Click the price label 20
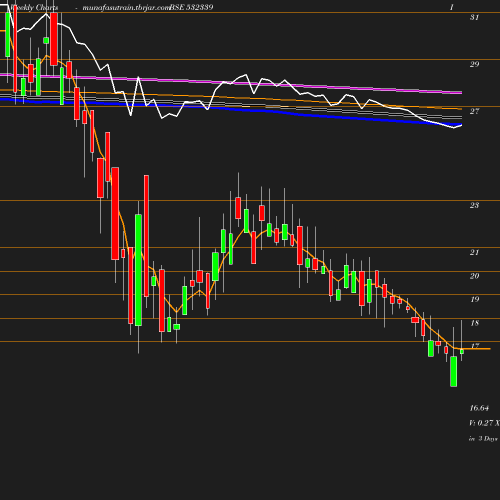 pos(474,276)
